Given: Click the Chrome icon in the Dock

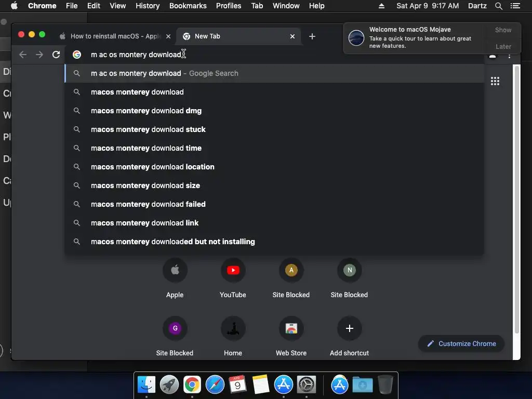Looking at the screenshot, I should [x=192, y=385].
